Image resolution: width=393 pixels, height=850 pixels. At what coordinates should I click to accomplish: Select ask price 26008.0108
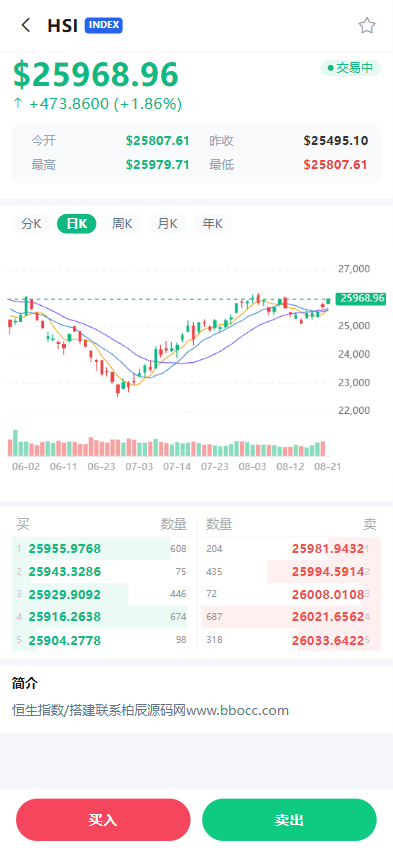pos(328,594)
